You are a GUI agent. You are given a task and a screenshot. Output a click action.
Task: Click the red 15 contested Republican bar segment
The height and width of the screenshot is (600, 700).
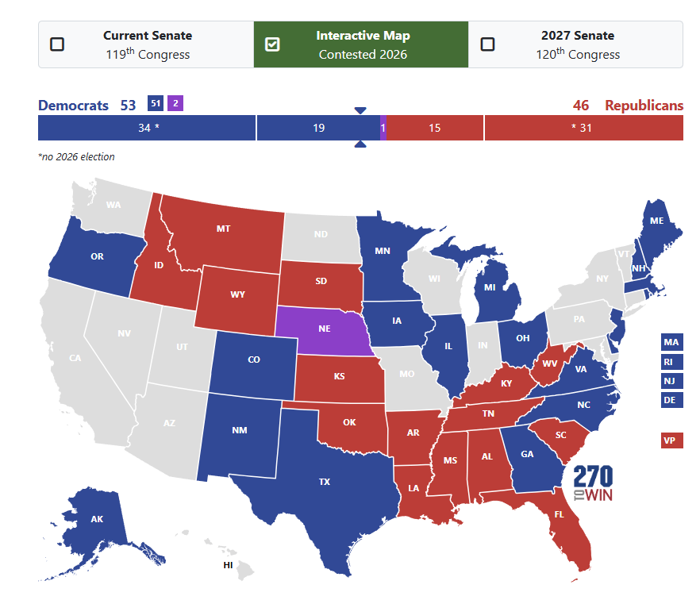coord(435,128)
